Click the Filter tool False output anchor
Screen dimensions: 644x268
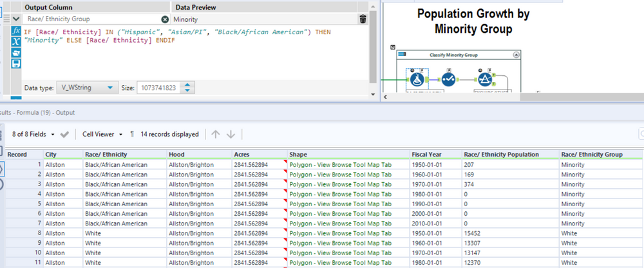tap(495, 84)
